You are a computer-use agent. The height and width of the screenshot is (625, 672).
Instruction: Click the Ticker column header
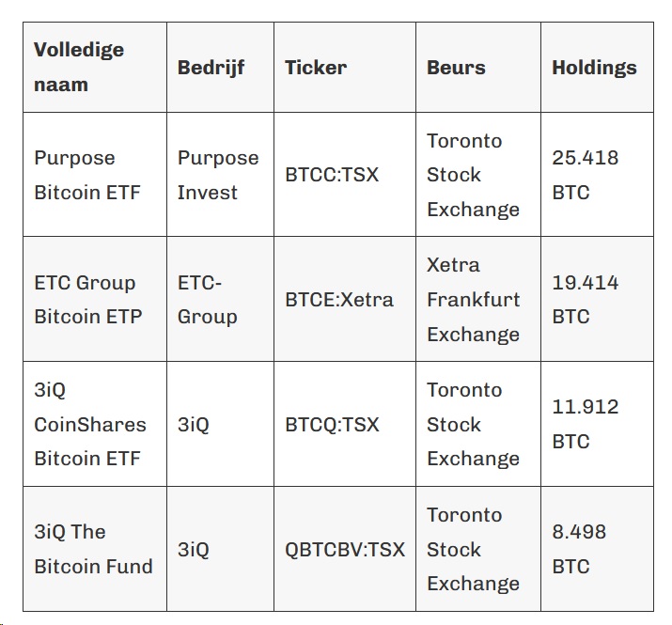click(x=345, y=68)
